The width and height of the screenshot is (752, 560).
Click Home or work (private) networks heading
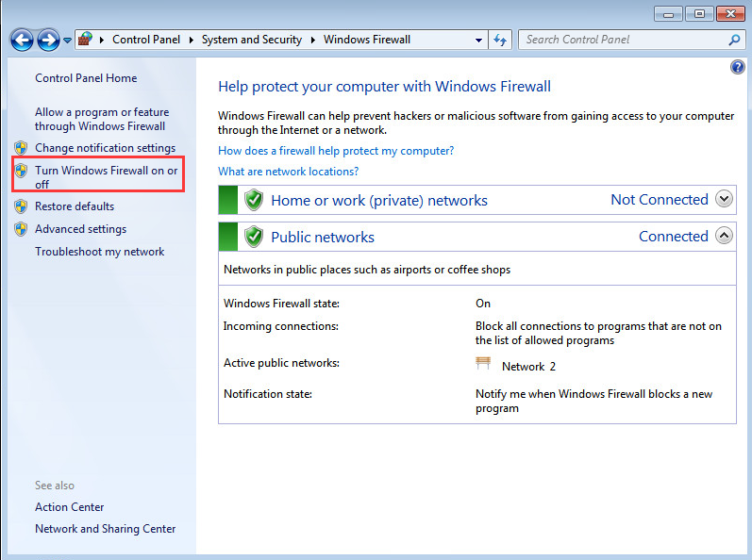379,200
